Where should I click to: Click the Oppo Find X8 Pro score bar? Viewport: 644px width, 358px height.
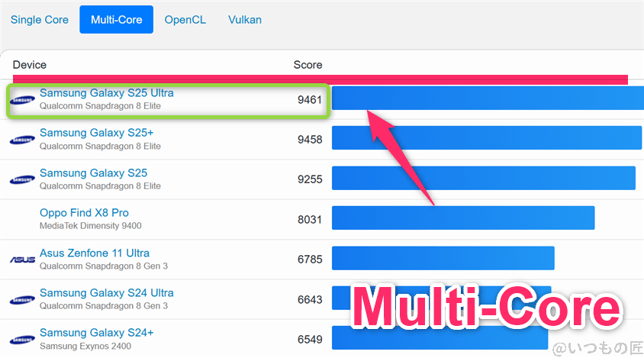pyautogui.click(x=462, y=219)
